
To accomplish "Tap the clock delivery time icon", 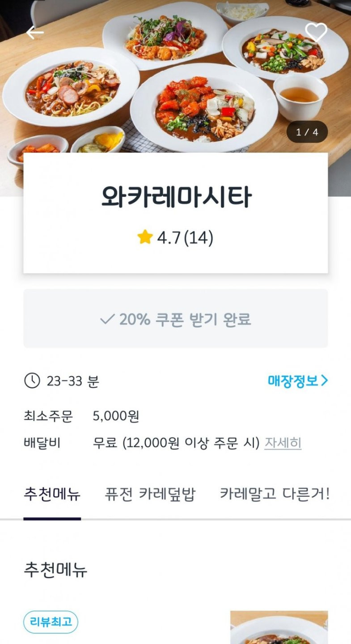I will point(32,381).
